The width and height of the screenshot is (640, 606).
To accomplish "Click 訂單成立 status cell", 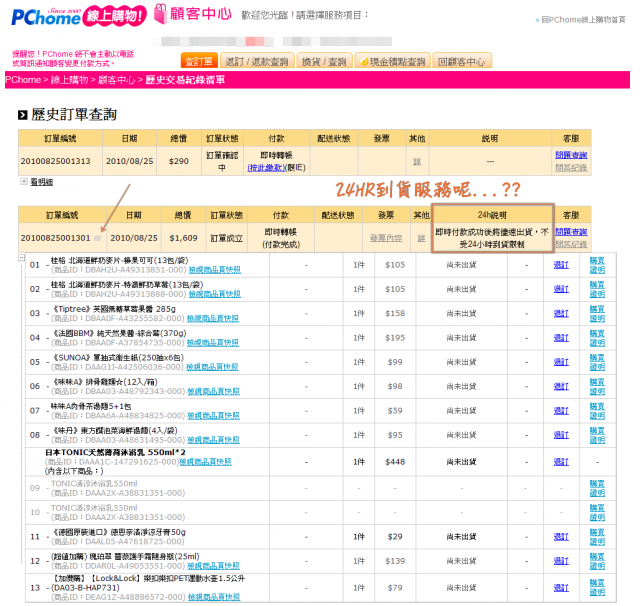I will coord(227,238).
